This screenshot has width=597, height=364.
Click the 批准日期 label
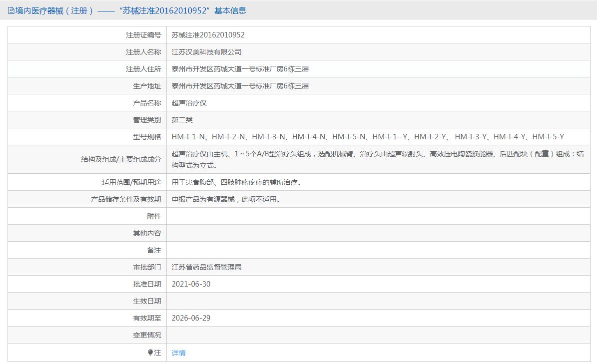click(147, 284)
